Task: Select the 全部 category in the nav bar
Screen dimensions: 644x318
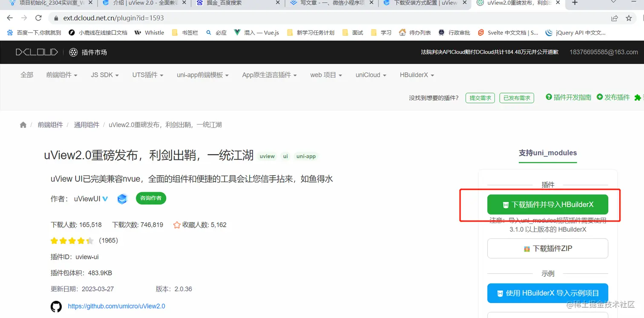Action: tap(27, 75)
